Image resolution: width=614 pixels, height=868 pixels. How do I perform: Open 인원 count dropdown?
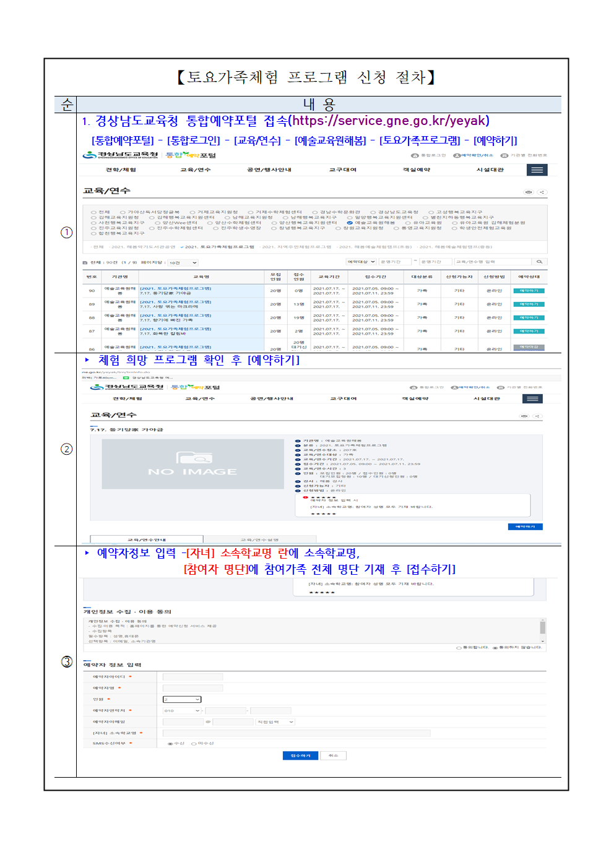(x=182, y=699)
